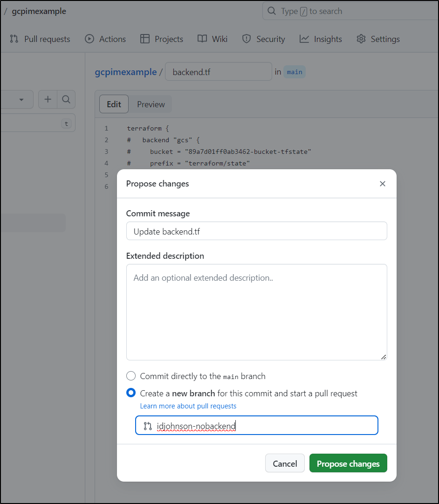Image resolution: width=439 pixels, height=504 pixels.
Task: Open the repository Settings tab
Action: click(378, 39)
